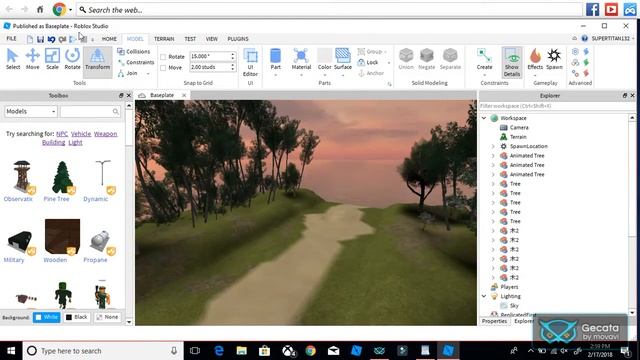
Task: Click the Undo icon in quick access bar
Action: [x=51, y=39]
